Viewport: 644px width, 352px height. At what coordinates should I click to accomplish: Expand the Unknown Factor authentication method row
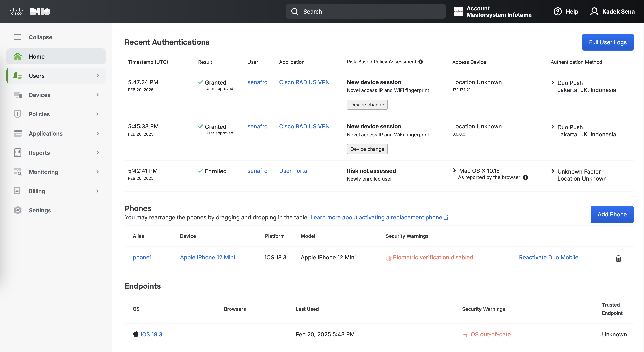(x=553, y=171)
